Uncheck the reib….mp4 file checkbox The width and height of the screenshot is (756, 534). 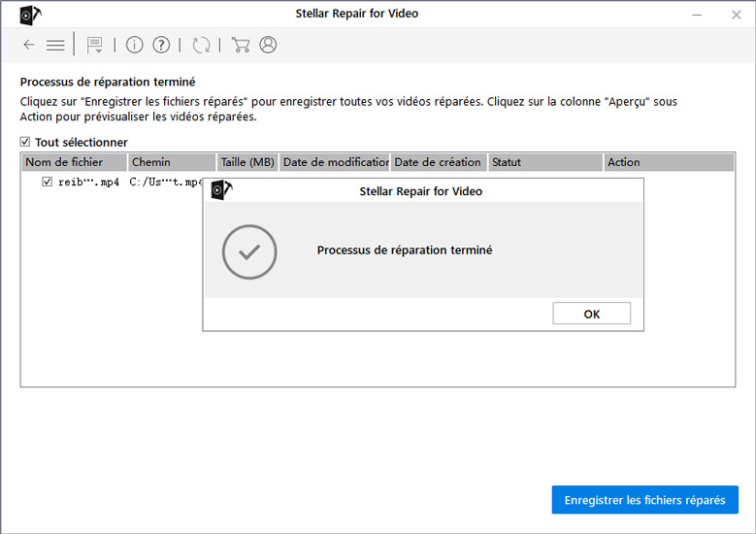[x=47, y=182]
